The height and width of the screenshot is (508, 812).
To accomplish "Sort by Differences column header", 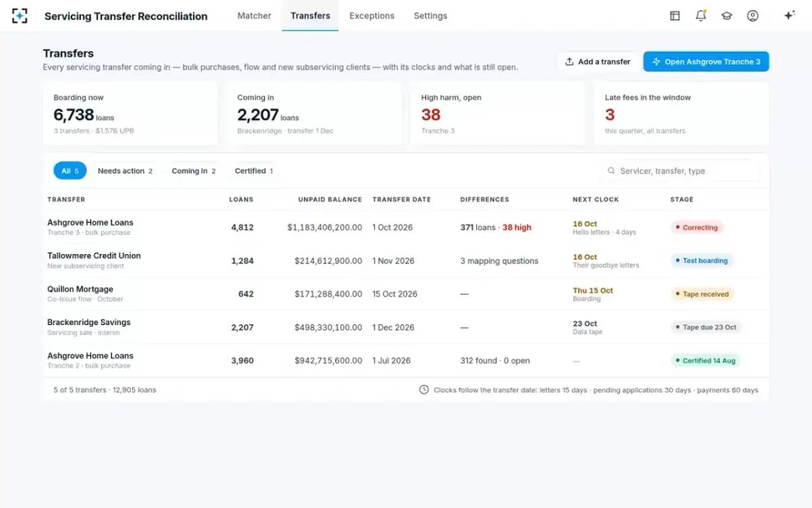I will tap(484, 199).
